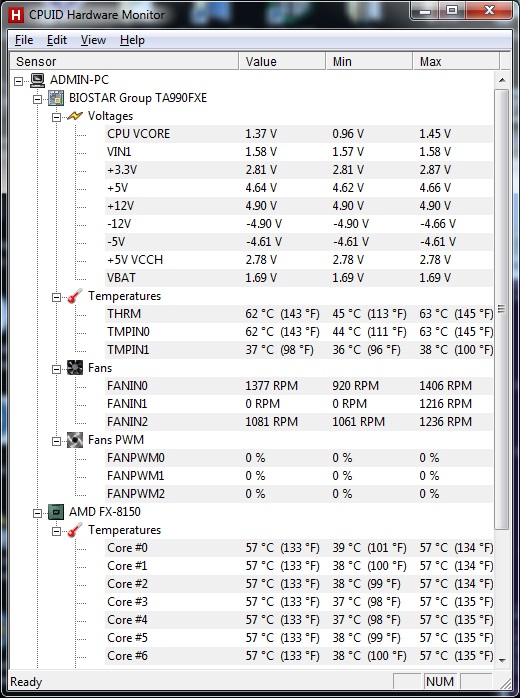This screenshot has width=520, height=698.
Task: Open the View menu
Action: (x=93, y=40)
